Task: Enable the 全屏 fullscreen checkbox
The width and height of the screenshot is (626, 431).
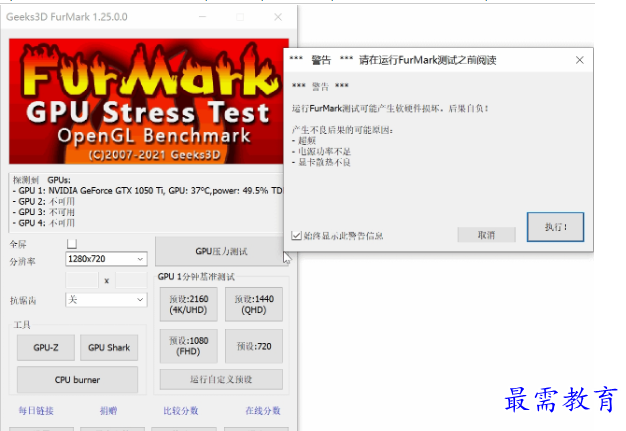Action: (72, 243)
